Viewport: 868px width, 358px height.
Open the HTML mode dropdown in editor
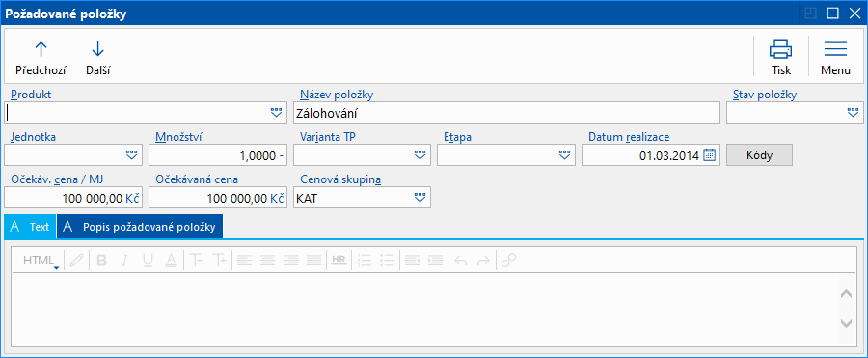pos(40,261)
